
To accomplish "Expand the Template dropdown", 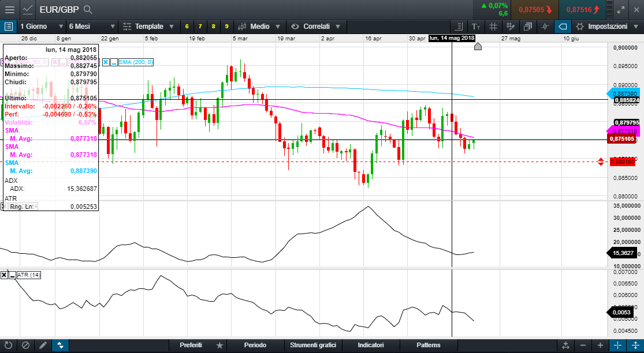I will tap(148, 27).
